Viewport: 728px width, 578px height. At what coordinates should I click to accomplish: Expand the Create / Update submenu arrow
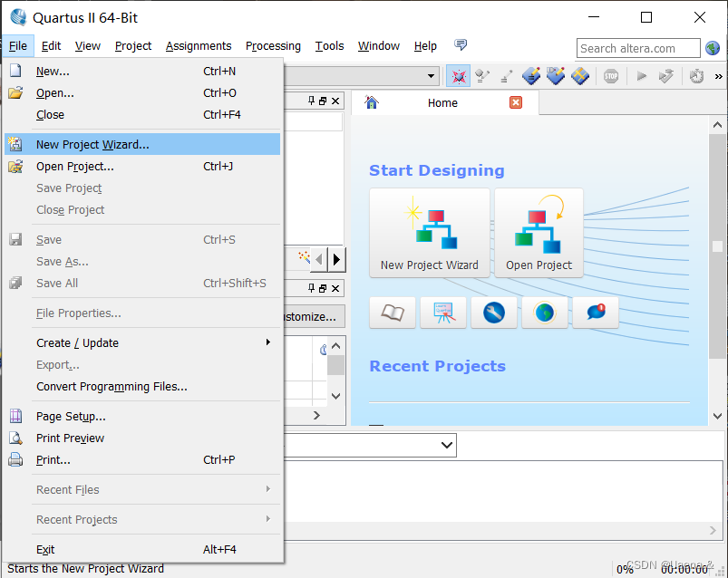tap(267, 342)
